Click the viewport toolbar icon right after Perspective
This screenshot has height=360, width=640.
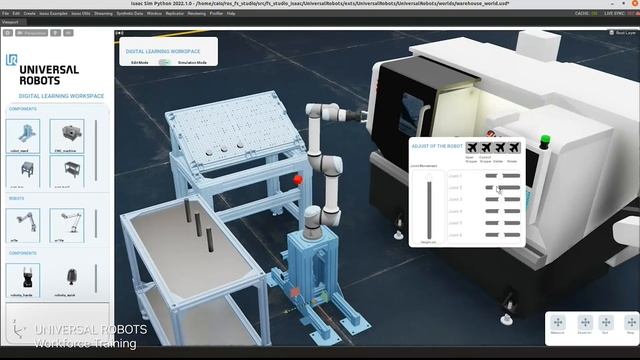[x=56, y=33]
